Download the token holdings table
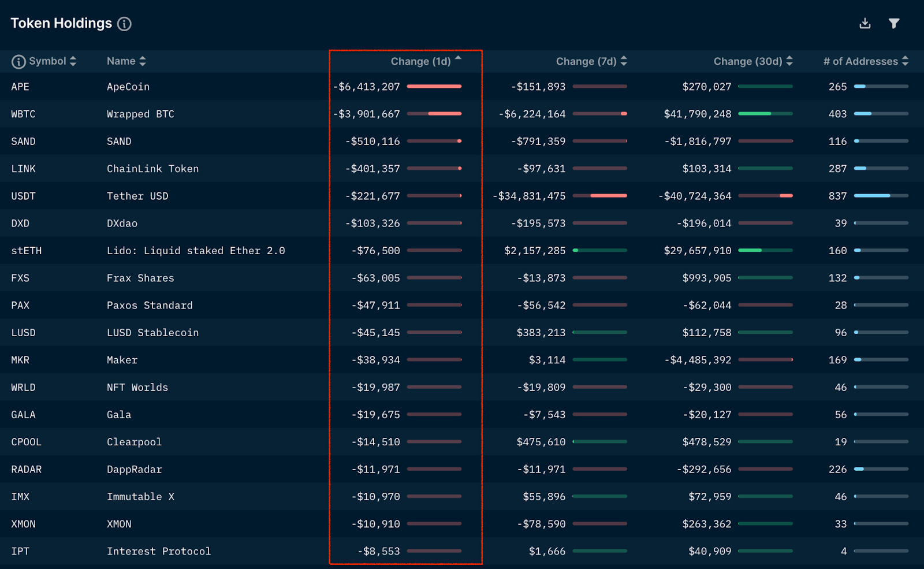The image size is (924, 569). coord(865,23)
